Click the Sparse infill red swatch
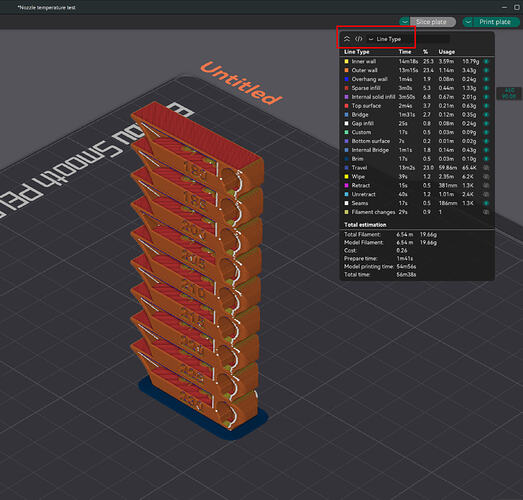Screen dimensions: 523x500 pos(346,88)
